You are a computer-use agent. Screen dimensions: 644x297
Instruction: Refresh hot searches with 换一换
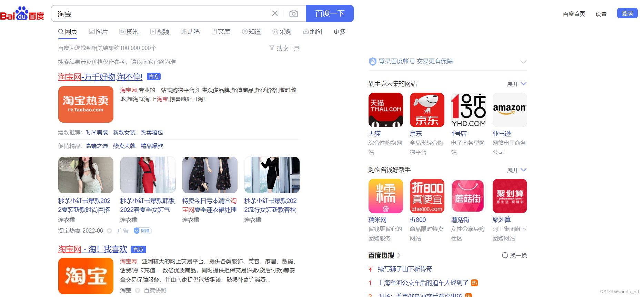click(514, 255)
